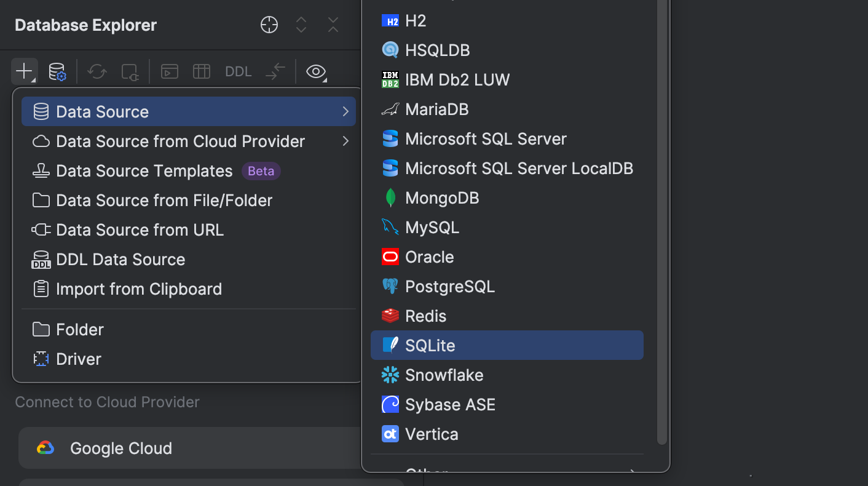868x486 pixels.
Task: Click the Collapse All icon in header
Action: [333, 25]
